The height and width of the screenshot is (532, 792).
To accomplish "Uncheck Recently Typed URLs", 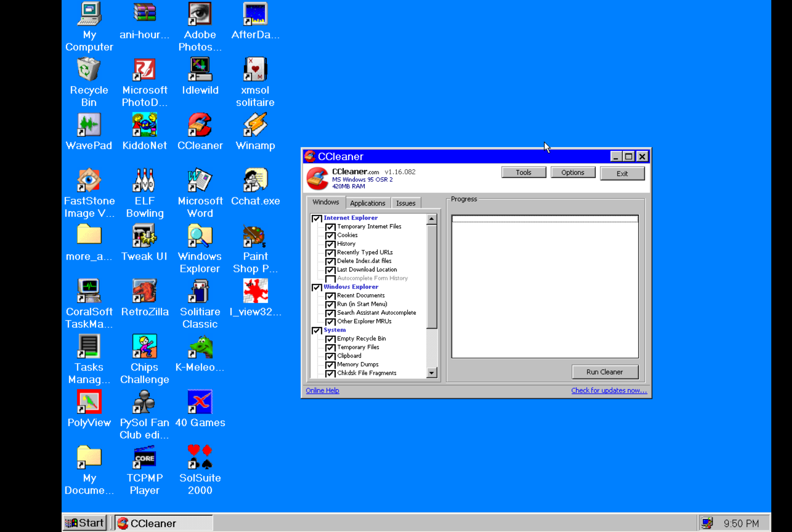I will [330, 253].
